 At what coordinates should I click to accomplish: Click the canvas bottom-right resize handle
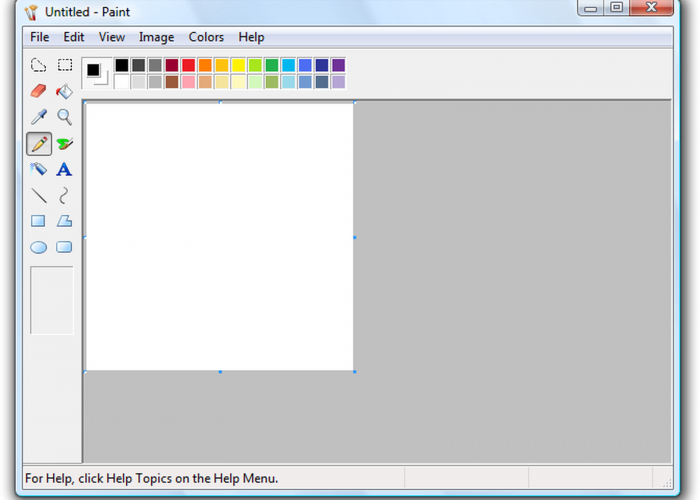[x=354, y=371]
